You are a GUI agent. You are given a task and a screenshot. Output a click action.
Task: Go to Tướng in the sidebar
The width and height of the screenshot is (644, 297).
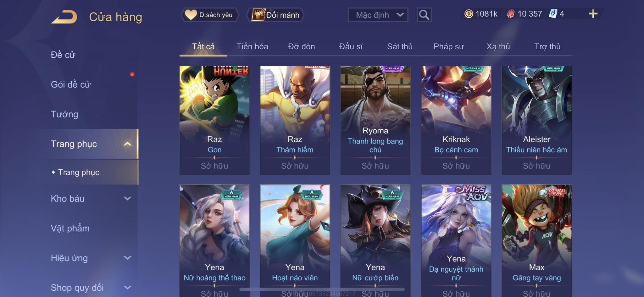coord(64,114)
